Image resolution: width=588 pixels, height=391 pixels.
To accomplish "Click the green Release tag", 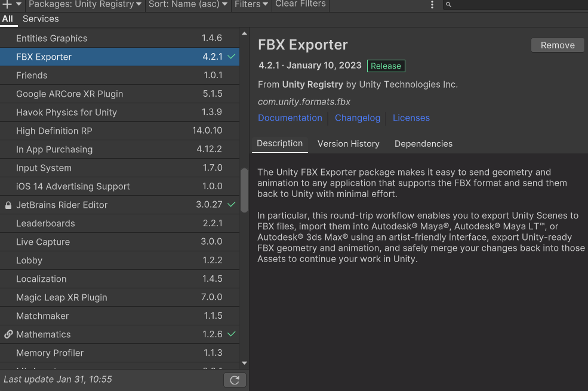I will (x=386, y=66).
